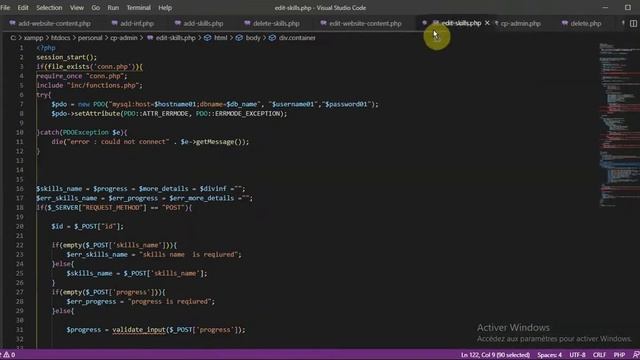Switch to the add-skills.php tab
Viewport: 640px width, 360px height.
pyautogui.click(x=203, y=24)
